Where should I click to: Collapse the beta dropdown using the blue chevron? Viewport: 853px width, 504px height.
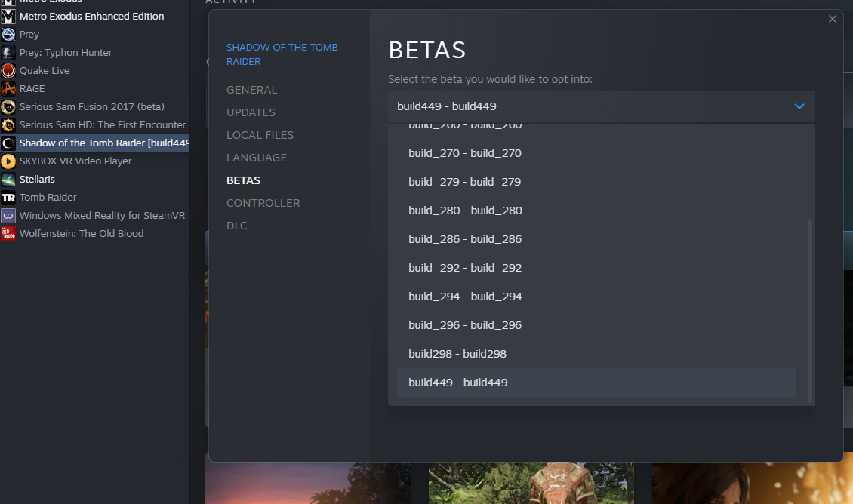(x=799, y=106)
